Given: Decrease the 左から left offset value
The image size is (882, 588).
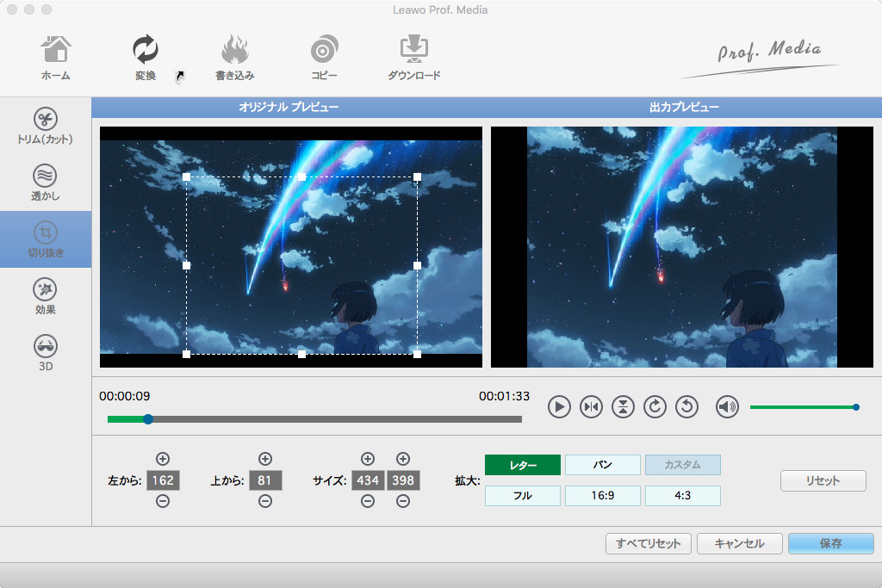Looking at the screenshot, I should (163, 501).
